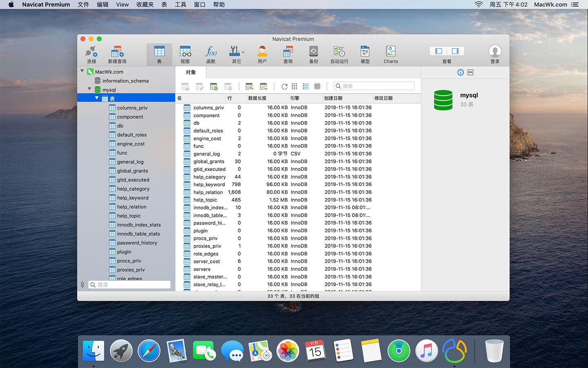Open the View menu
Viewport: 588px width, 368px height.
122,4
